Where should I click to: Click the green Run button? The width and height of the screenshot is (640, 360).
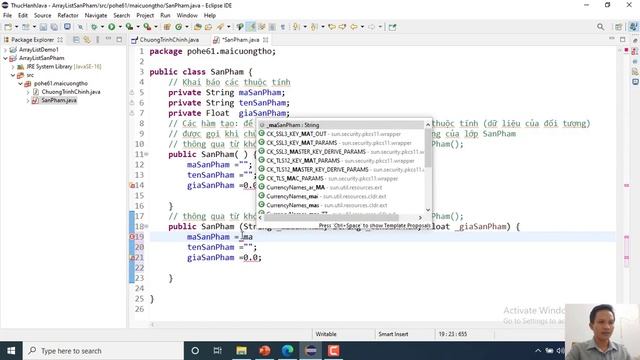click(x=111, y=27)
